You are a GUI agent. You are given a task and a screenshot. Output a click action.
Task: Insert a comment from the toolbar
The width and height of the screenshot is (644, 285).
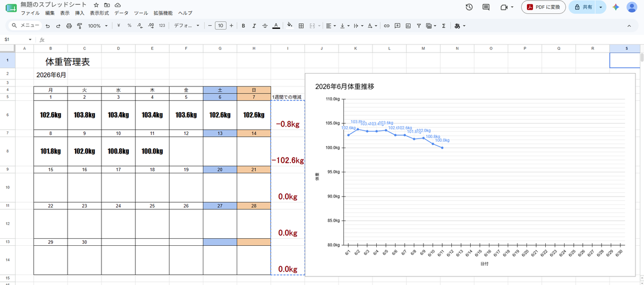397,25
